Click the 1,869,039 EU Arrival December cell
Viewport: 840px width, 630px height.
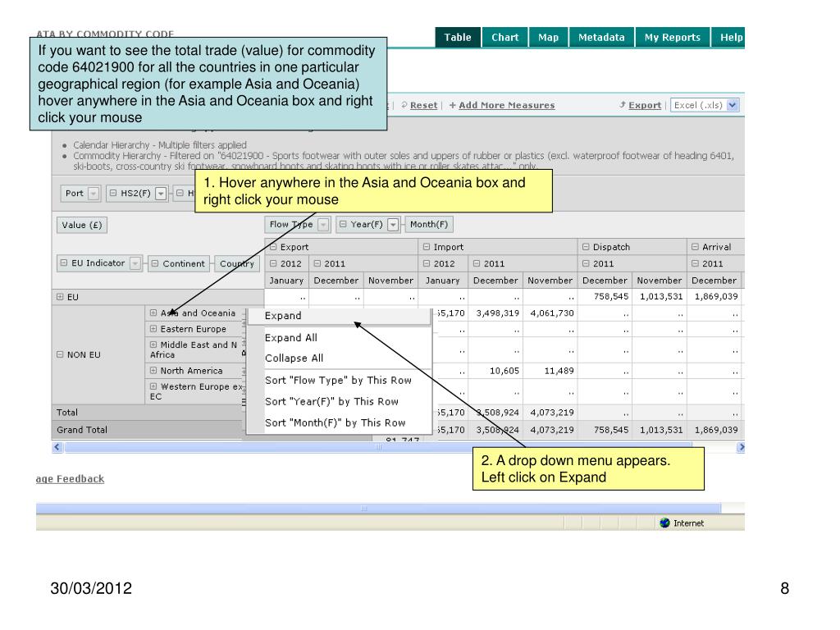pos(715,297)
